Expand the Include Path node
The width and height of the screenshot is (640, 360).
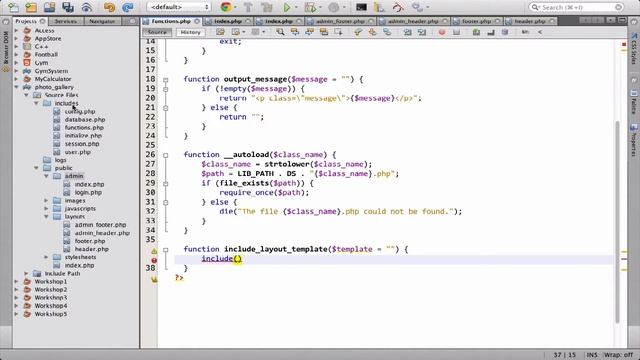(27, 273)
